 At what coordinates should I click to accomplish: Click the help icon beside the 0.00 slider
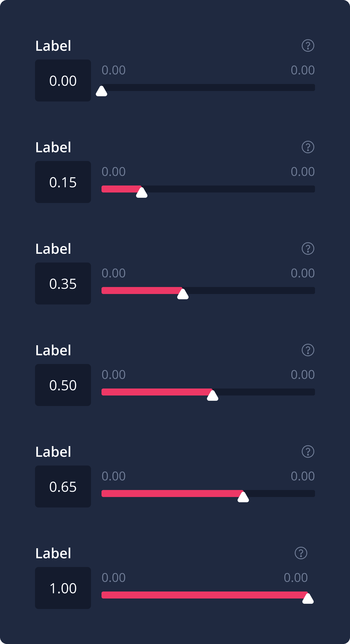308,45
